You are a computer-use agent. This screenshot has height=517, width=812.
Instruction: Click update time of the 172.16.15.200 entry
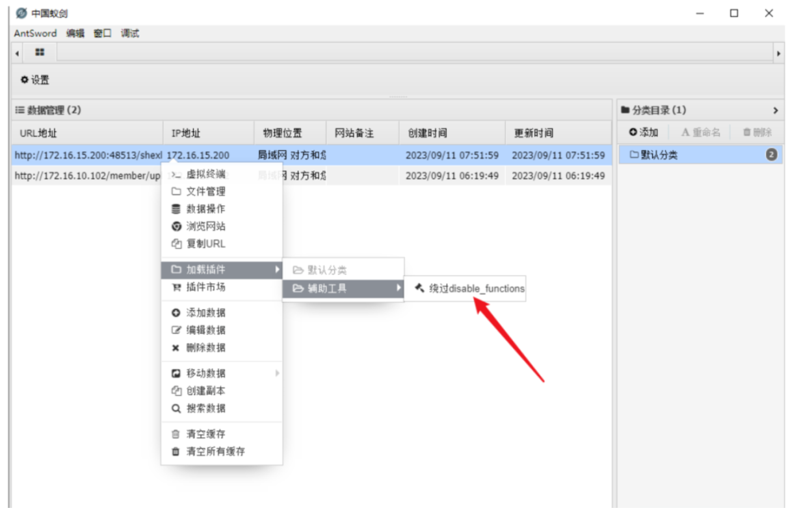pyautogui.click(x=558, y=155)
